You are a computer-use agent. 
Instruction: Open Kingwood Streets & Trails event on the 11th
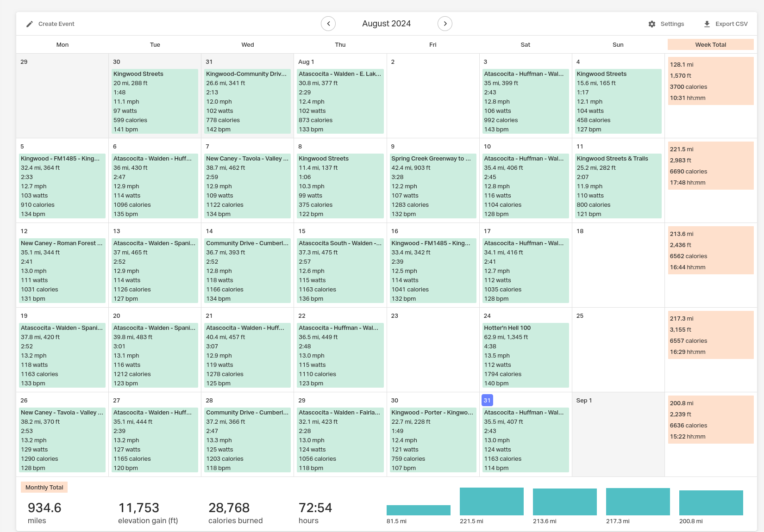618,186
